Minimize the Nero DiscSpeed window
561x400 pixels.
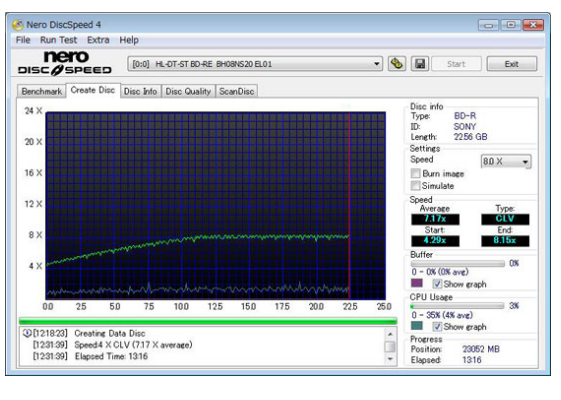[488, 25]
